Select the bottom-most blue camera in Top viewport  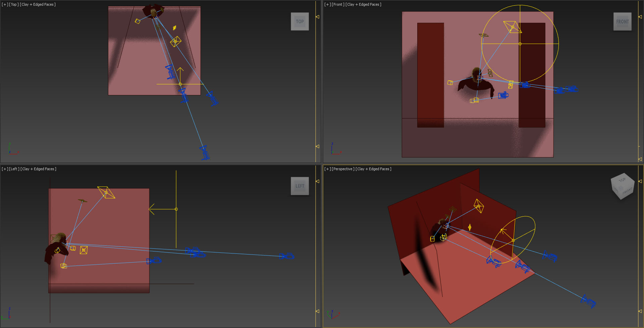[204, 153]
